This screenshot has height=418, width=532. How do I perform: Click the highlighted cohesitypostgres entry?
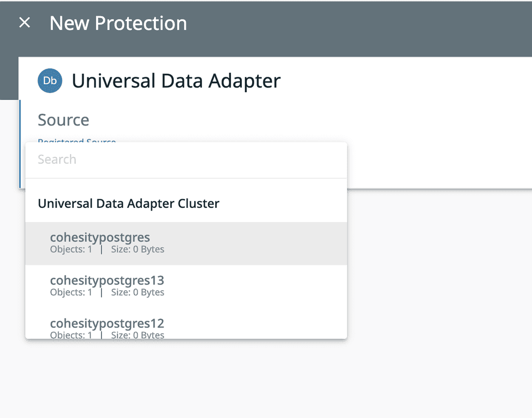click(100, 237)
